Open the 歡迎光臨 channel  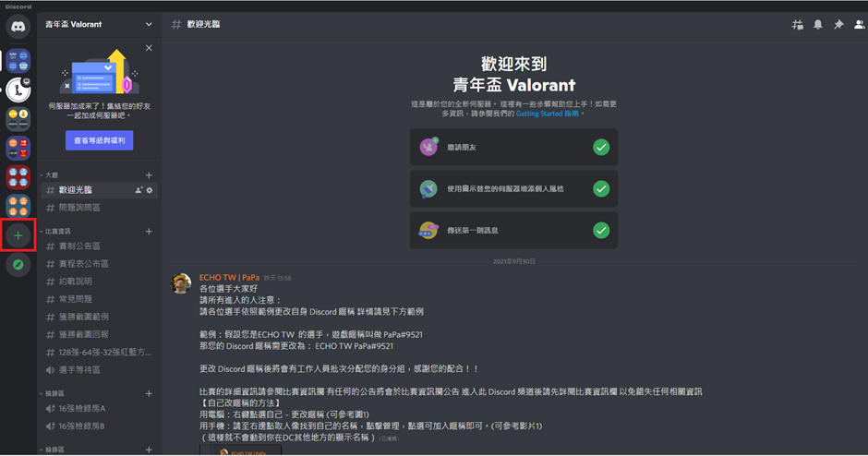[x=100, y=190]
